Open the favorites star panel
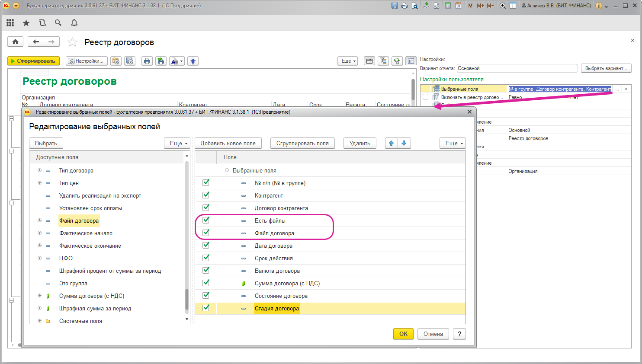Viewport: 642px width, 364px height. [26, 23]
